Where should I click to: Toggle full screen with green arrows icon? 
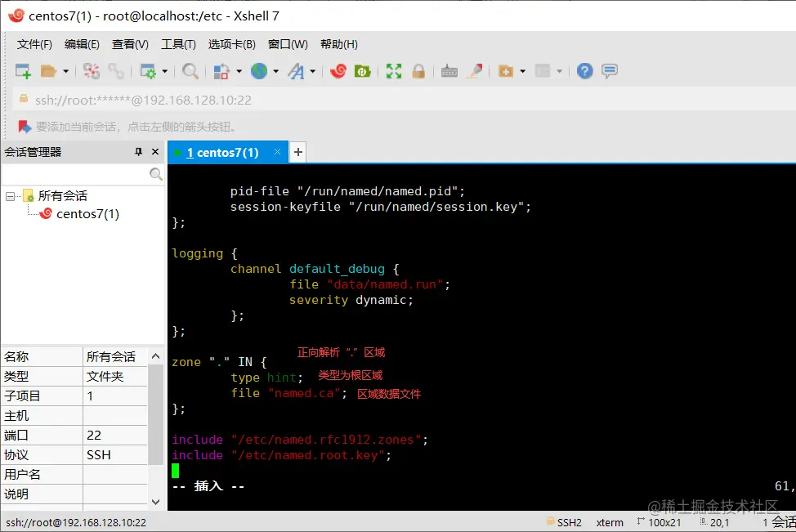393,71
